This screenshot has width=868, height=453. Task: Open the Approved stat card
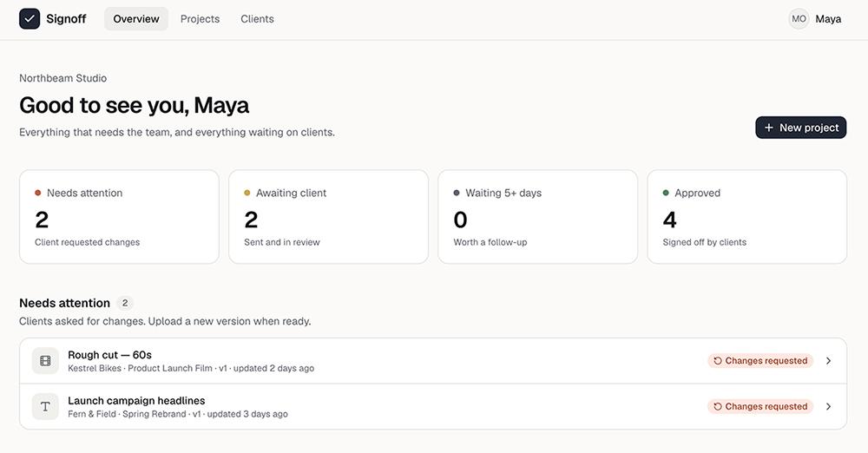[746, 217]
